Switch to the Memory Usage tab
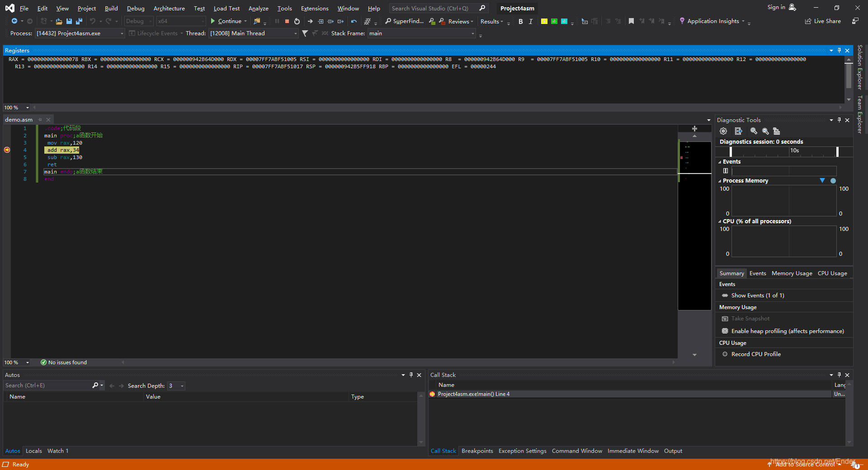Image resolution: width=868 pixels, height=470 pixels. [x=791, y=273]
